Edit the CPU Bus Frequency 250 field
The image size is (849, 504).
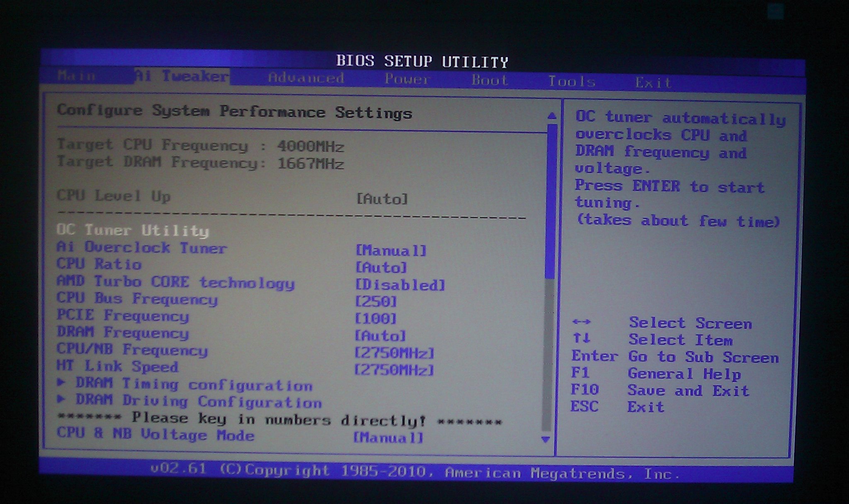[376, 302]
